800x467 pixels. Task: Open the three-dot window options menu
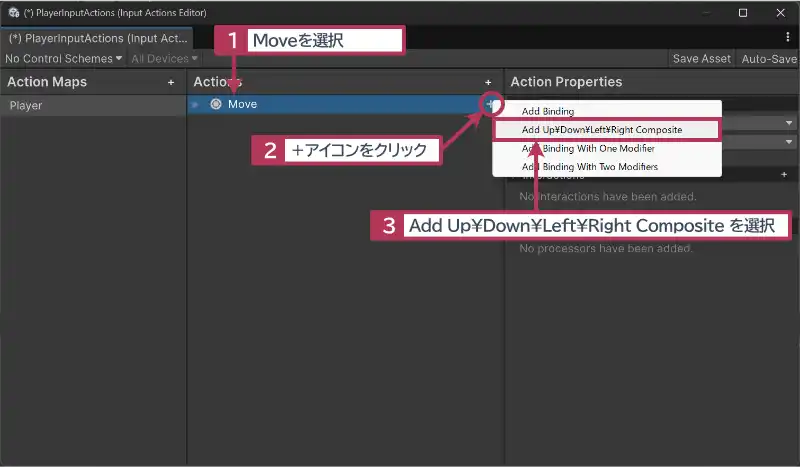point(786,37)
